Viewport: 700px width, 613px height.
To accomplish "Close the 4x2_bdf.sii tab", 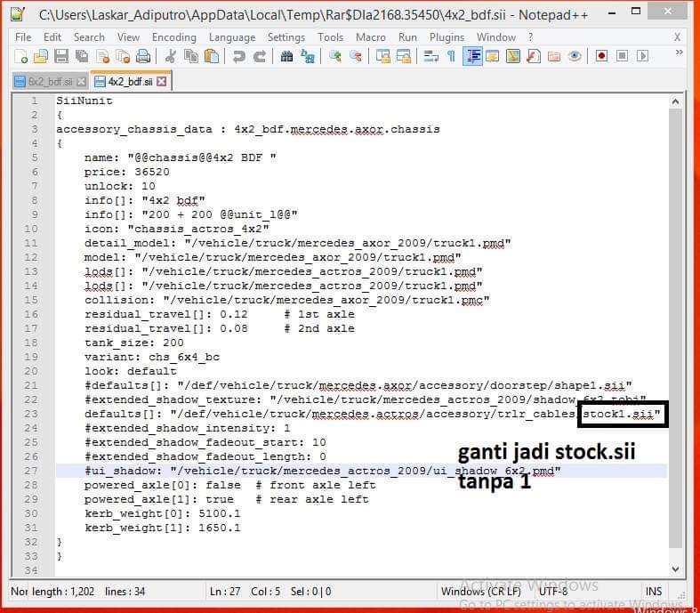I will point(162,82).
